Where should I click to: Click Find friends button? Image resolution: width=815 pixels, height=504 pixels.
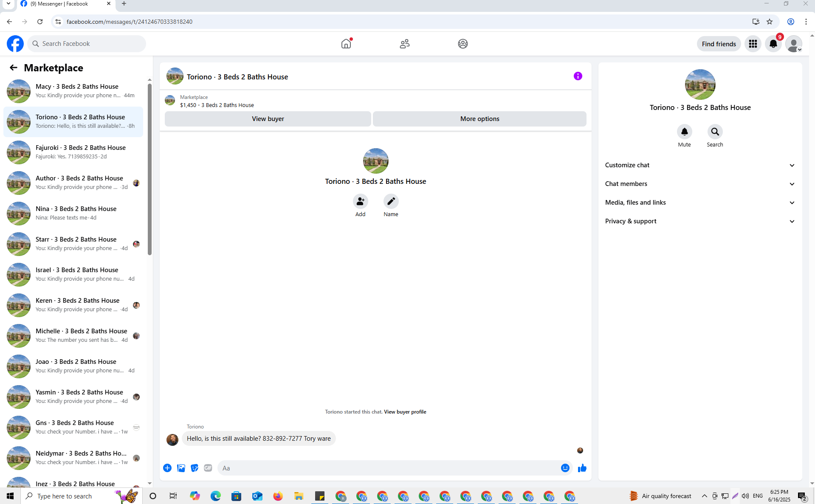[719, 44]
